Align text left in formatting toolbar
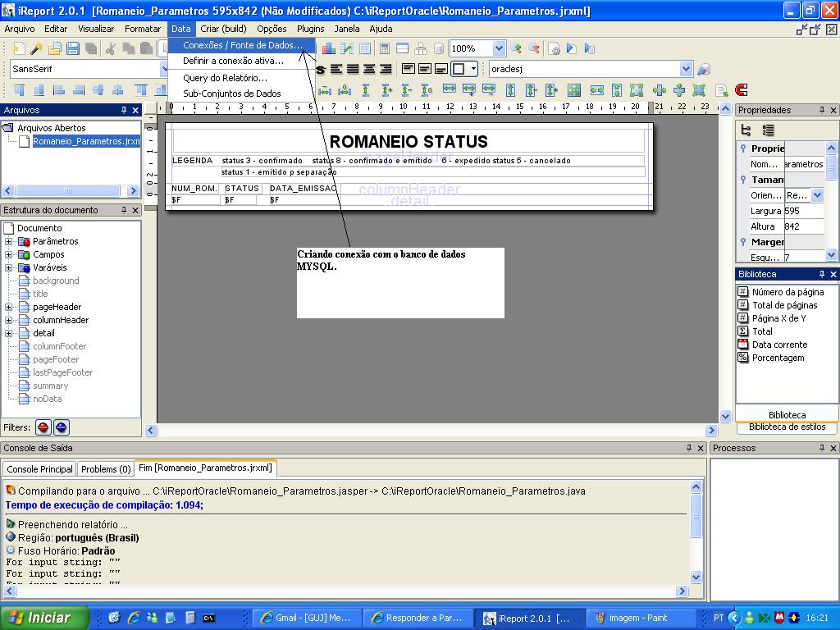The image size is (840, 630). (x=336, y=69)
